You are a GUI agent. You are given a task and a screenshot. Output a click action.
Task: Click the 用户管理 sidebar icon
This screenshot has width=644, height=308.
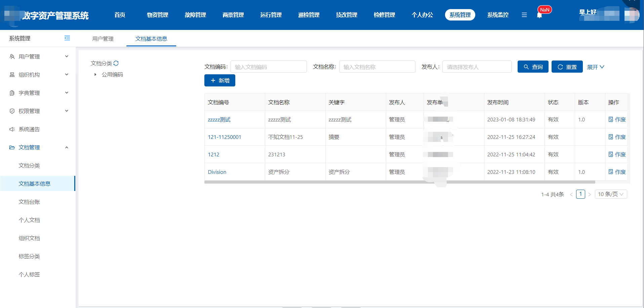pyautogui.click(x=12, y=56)
